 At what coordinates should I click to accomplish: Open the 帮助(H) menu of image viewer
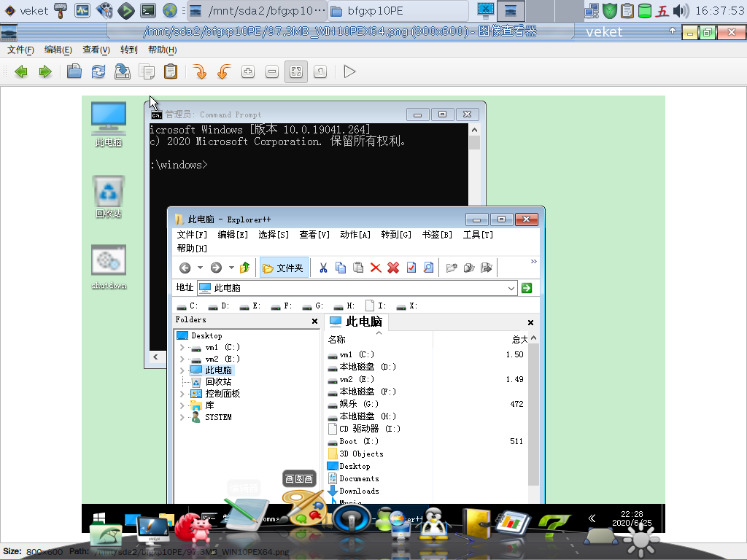pyautogui.click(x=163, y=50)
